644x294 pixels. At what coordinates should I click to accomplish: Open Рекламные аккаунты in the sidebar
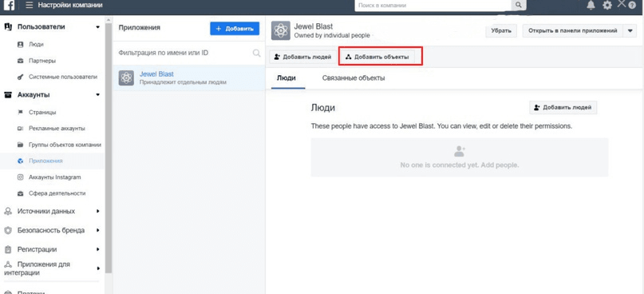tap(57, 129)
